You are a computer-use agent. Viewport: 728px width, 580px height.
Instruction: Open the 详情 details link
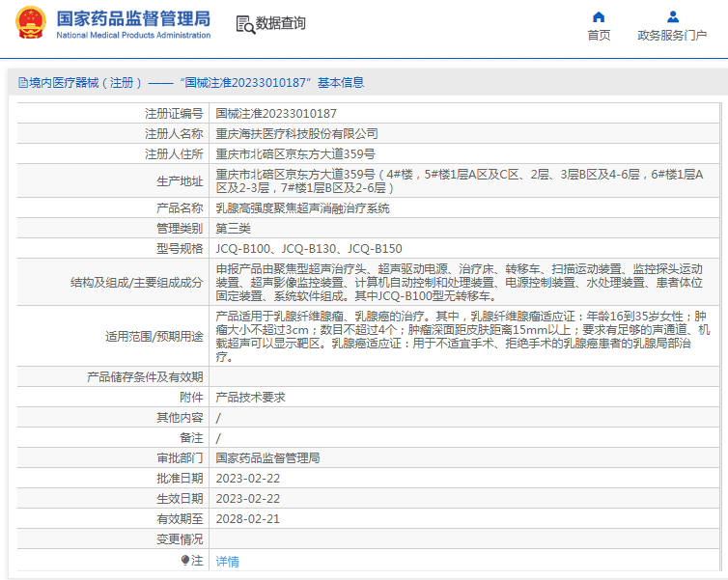pyautogui.click(x=228, y=562)
